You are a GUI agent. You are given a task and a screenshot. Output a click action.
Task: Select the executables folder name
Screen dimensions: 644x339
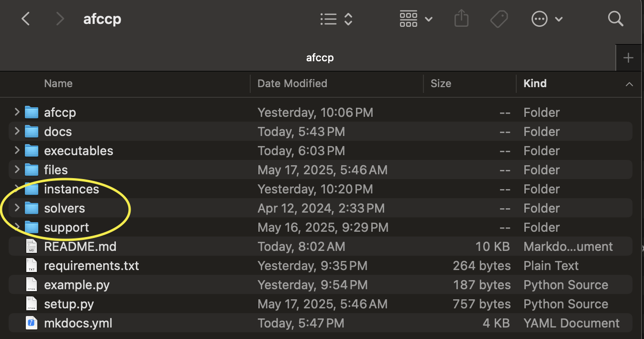click(x=78, y=151)
